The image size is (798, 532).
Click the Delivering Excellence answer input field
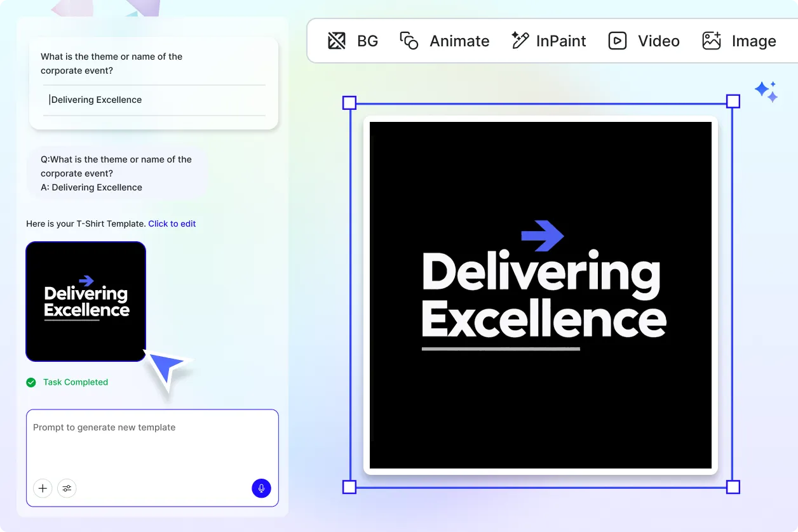point(154,100)
